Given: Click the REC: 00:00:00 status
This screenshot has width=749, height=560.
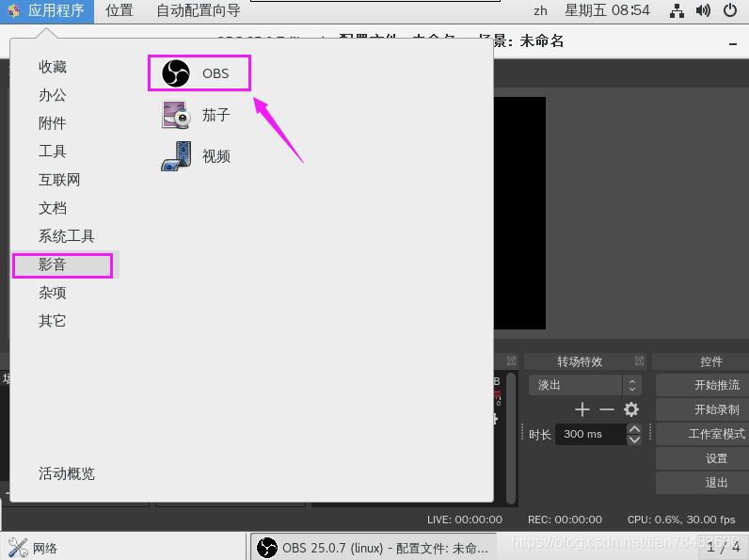Looking at the screenshot, I should 565,520.
